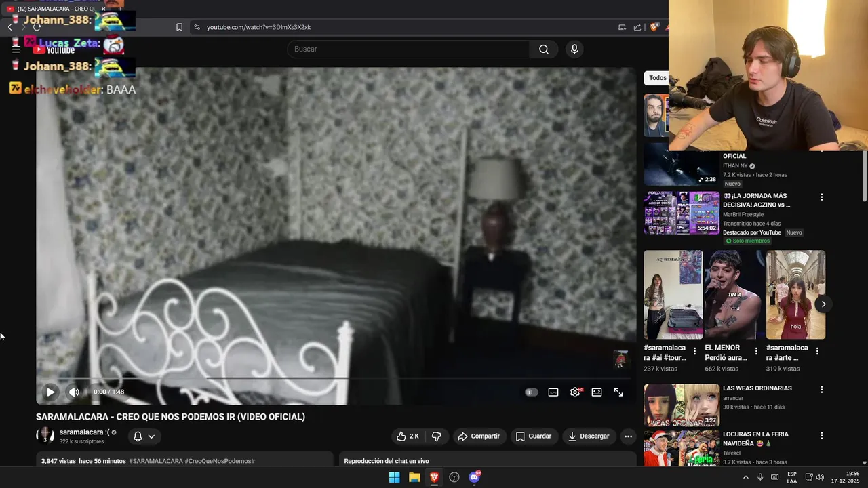Click the sidebar scrollbar beside recommendations
This screenshot has height=488, width=868.
(865, 176)
